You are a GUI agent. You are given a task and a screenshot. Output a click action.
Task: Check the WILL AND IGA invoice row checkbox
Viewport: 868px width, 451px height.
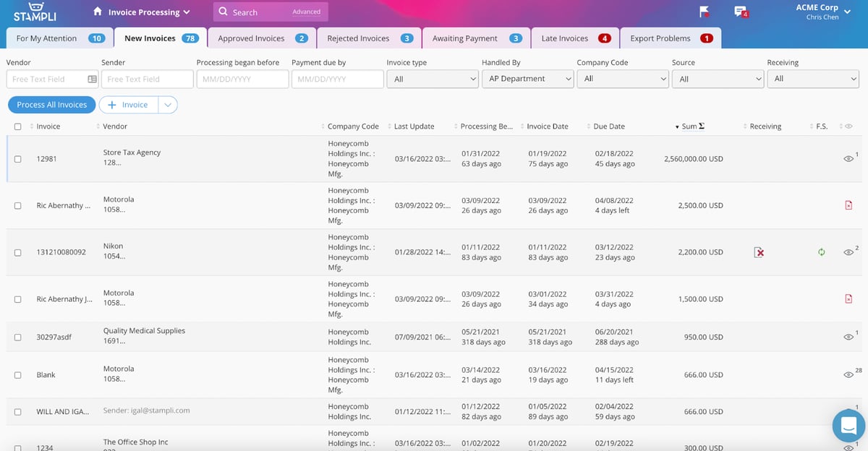pyautogui.click(x=17, y=411)
